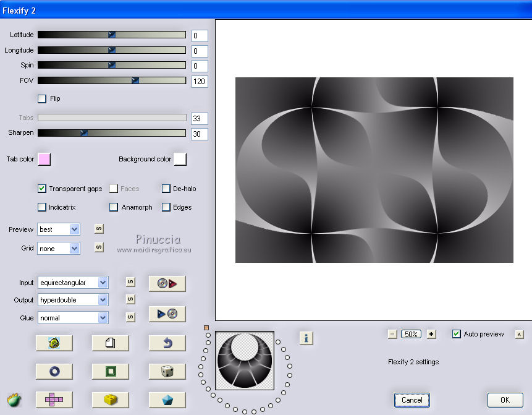532x415 pixels.
Task: Toggle the Auto preview checkbox
Action: [x=456, y=334]
